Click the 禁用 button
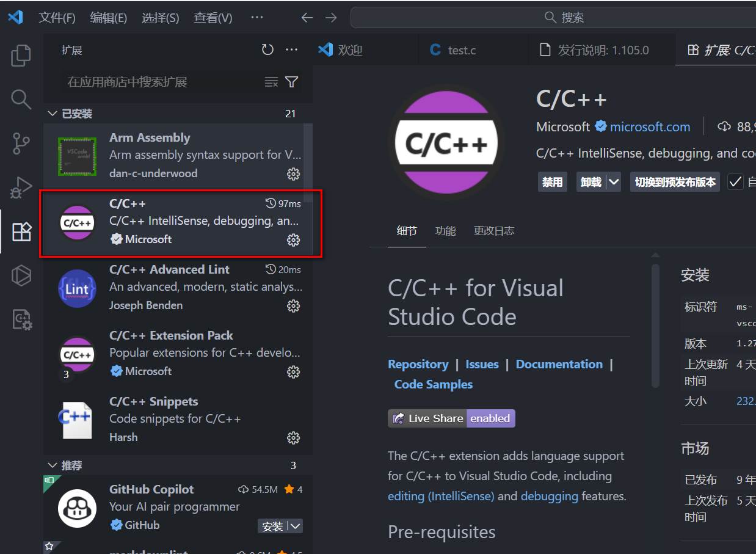This screenshot has height=554, width=756. point(552,182)
